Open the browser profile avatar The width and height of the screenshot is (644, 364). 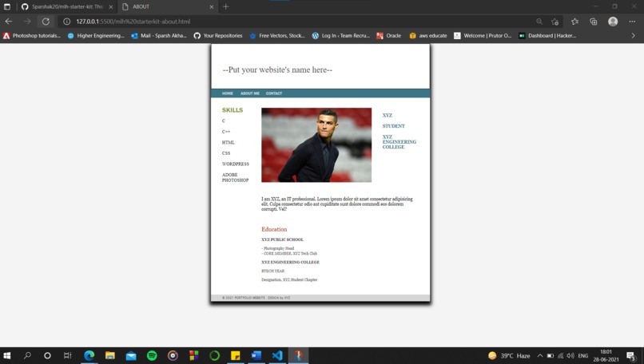[613, 22]
